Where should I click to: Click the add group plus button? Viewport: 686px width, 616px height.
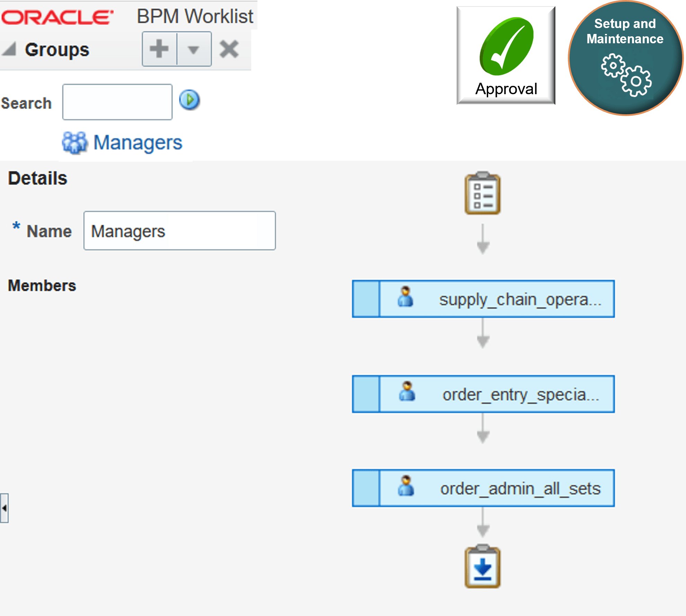159,48
